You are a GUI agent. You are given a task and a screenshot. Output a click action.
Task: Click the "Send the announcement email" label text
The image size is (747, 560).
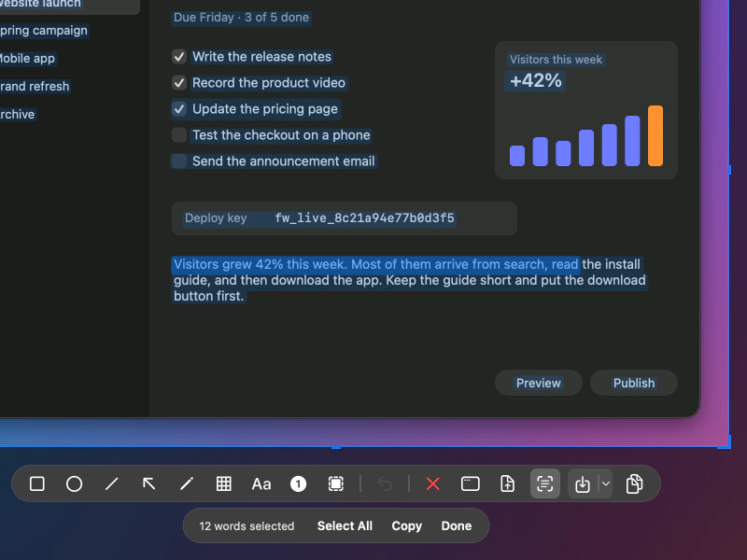coord(284,161)
